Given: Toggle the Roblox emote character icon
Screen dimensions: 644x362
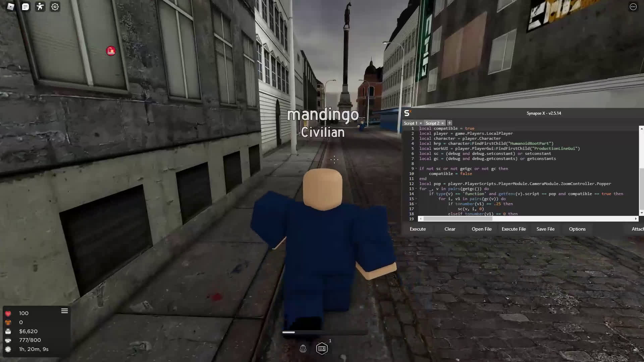Looking at the screenshot, I should [x=40, y=6].
